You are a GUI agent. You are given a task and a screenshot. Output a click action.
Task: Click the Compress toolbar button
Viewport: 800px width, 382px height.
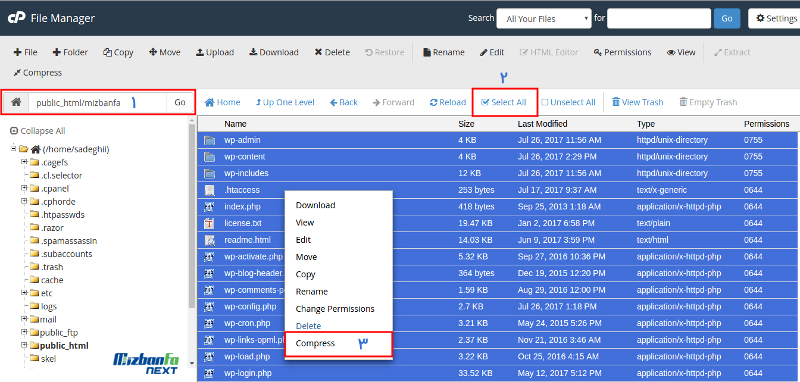37,72
